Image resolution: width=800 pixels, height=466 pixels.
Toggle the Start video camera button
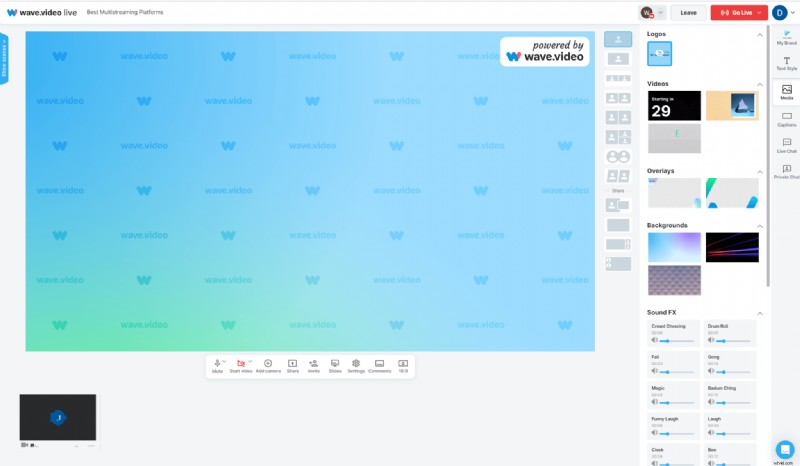[x=240, y=364]
